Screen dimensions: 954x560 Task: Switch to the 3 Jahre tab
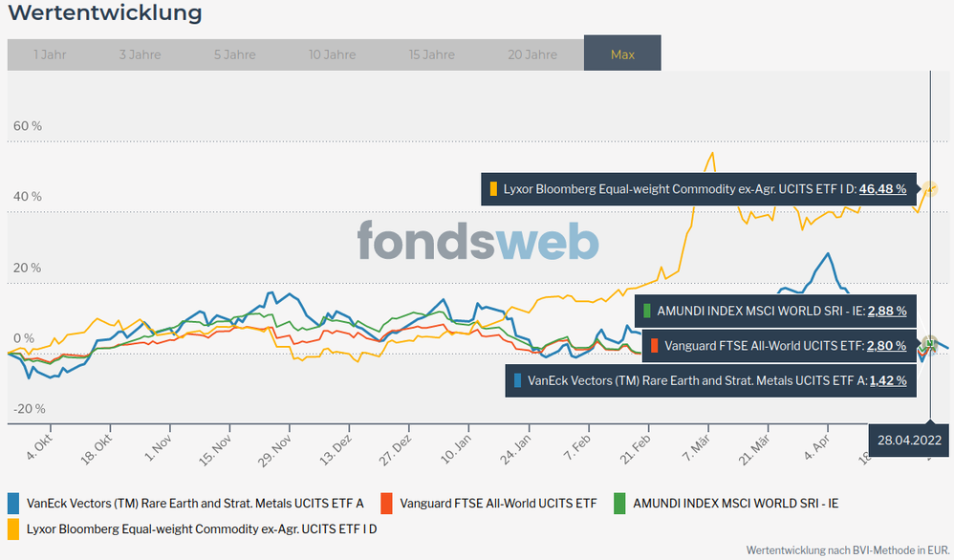tap(140, 54)
